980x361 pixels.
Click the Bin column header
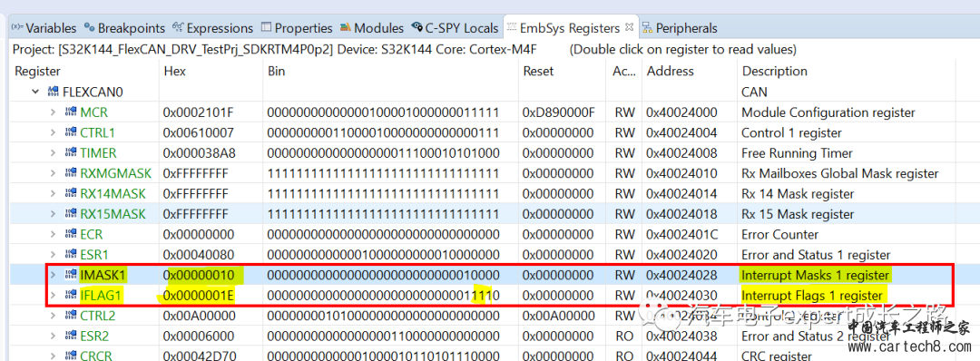pyautogui.click(x=276, y=71)
